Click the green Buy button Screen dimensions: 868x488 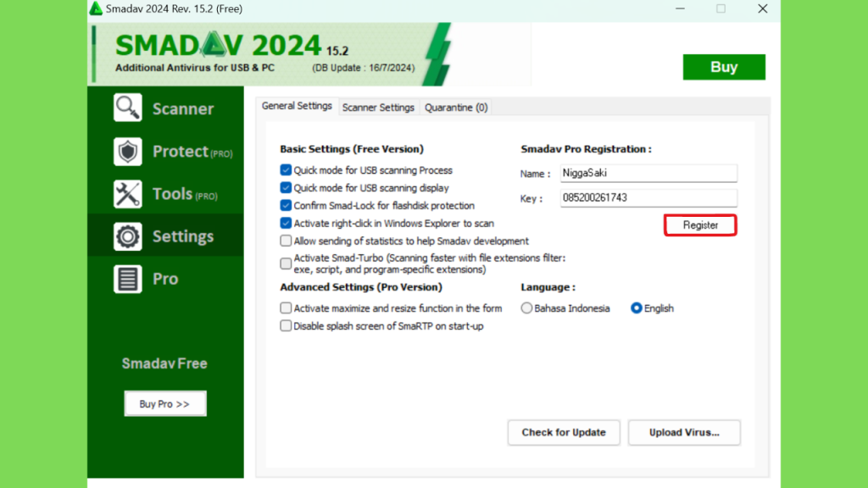pyautogui.click(x=724, y=67)
